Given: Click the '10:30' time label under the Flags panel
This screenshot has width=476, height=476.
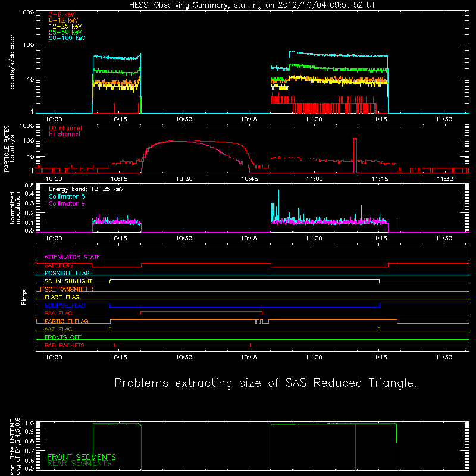Looking at the screenshot, I should (184, 358).
